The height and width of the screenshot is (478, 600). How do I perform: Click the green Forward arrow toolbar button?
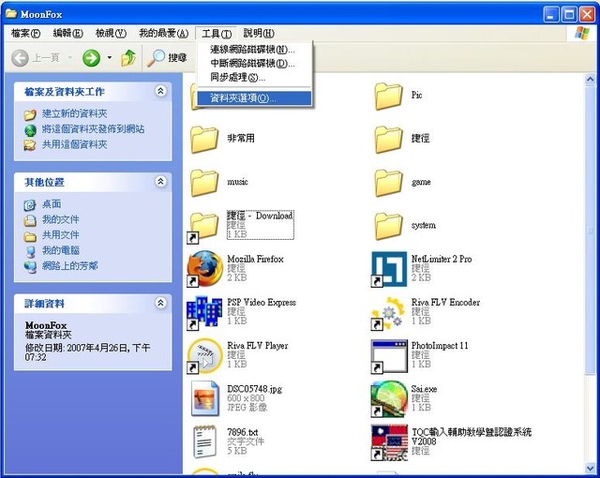point(91,58)
